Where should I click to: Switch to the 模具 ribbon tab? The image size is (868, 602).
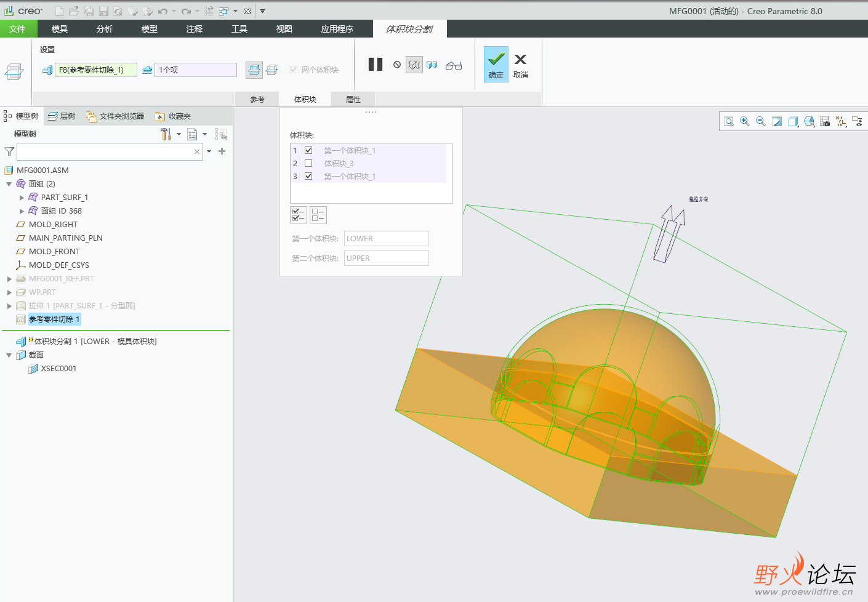tap(60, 29)
